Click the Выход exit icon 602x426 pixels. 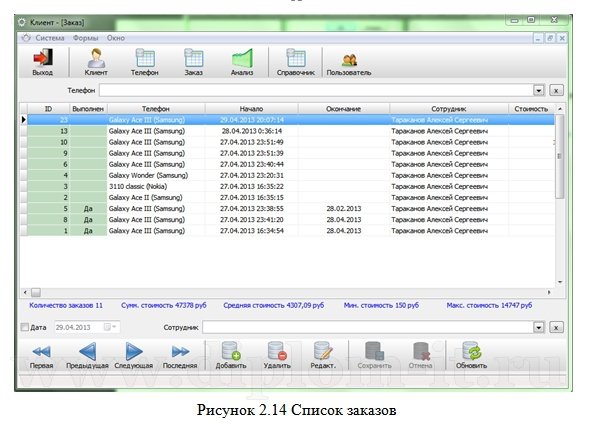click(43, 60)
